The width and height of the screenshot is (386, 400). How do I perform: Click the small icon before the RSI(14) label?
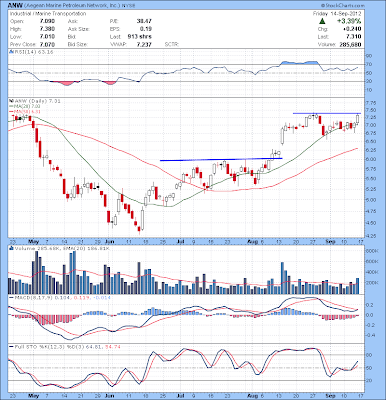[x=11, y=52]
